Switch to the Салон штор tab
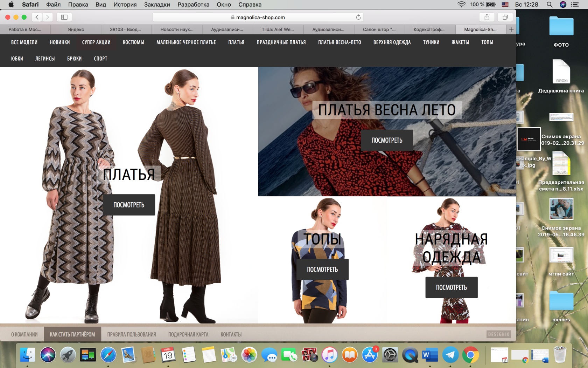 point(379,29)
